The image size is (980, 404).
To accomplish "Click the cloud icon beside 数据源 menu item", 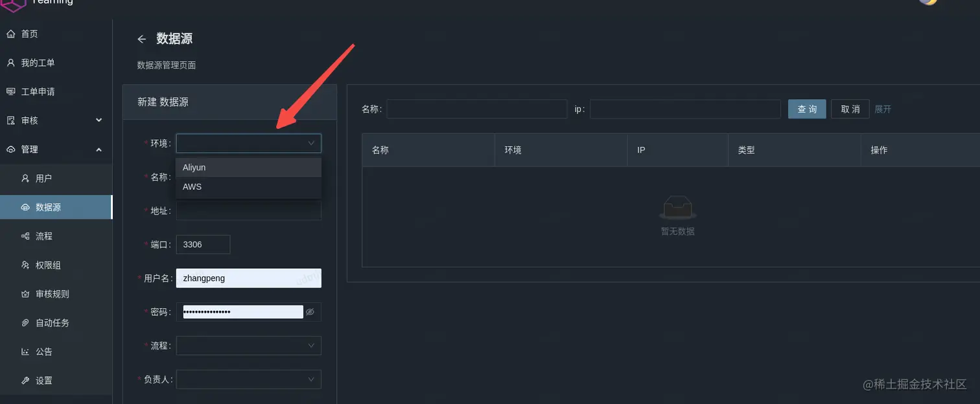I will (25, 207).
